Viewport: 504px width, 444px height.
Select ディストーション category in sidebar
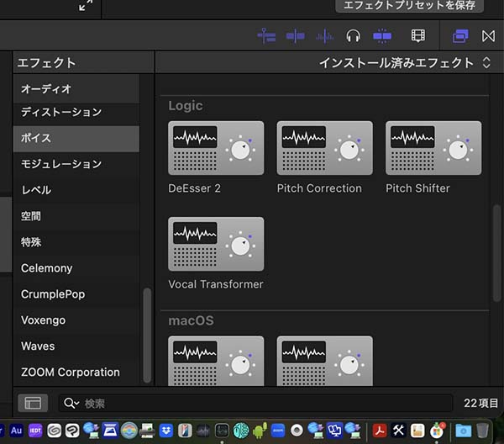click(61, 112)
